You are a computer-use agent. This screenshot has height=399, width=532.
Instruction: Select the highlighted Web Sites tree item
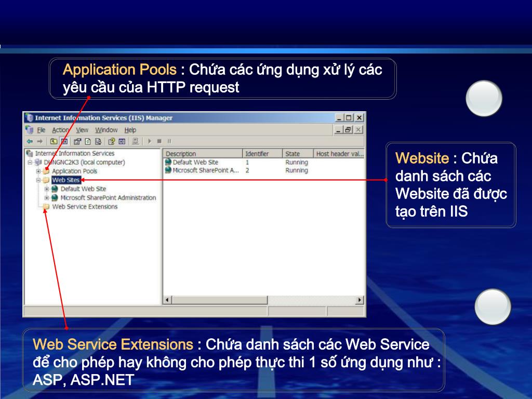[66, 180]
